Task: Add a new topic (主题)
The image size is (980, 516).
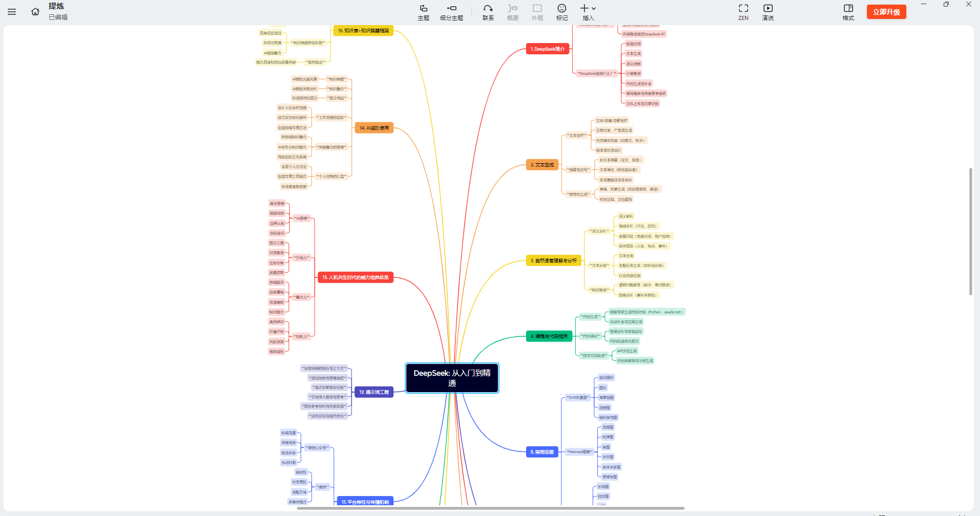Action: 423,12
